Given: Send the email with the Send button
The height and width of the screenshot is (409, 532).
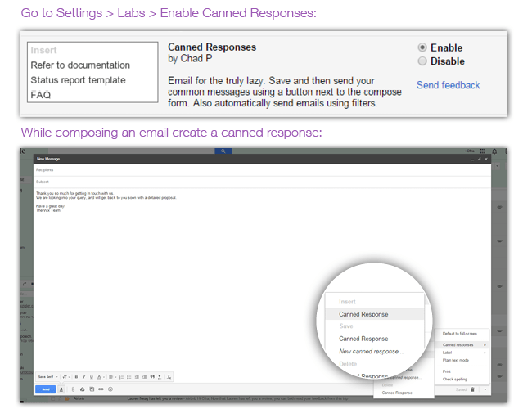Looking at the screenshot, I should [46, 389].
